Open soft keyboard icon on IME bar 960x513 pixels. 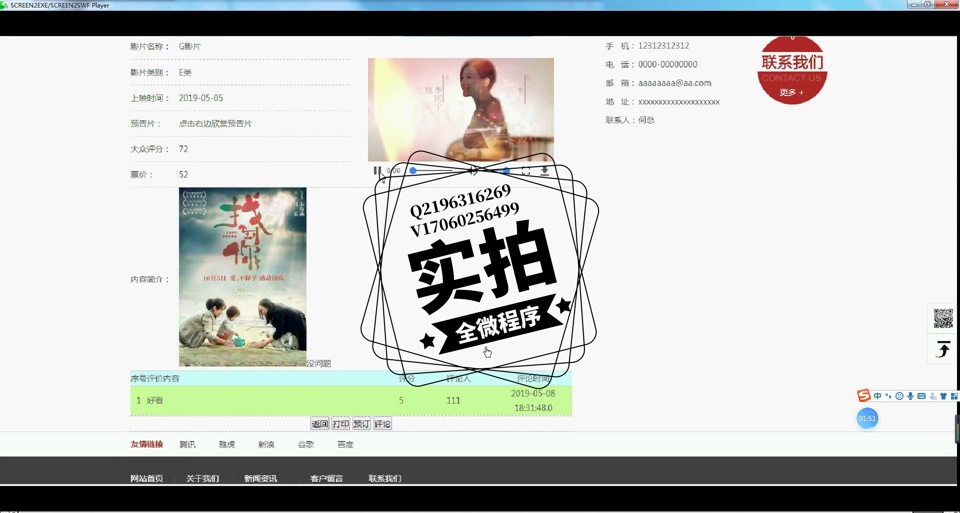coord(921,396)
